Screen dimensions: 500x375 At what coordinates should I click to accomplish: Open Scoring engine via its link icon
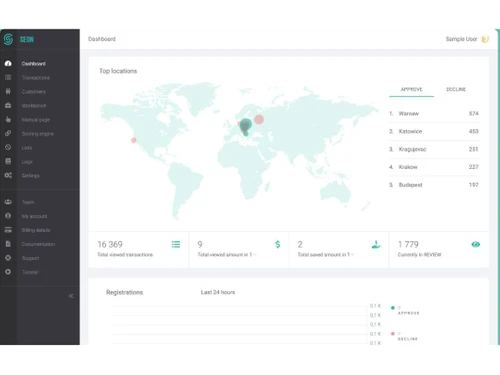8,133
